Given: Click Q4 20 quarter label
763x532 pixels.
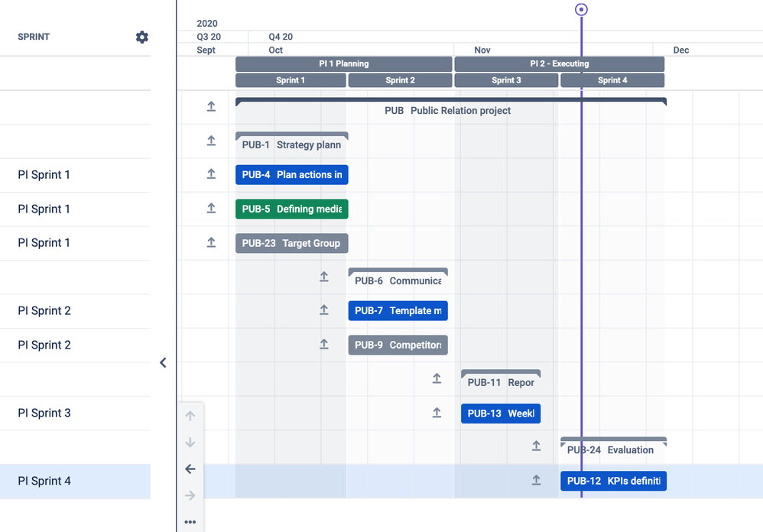Looking at the screenshot, I should pos(281,37).
